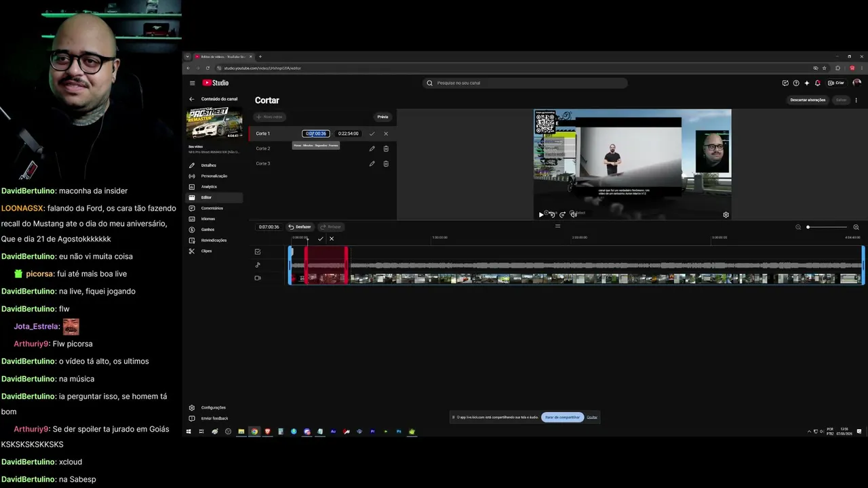Open the YouTube Studio hamburger menu
This screenshot has width=868, height=488.
(x=193, y=83)
